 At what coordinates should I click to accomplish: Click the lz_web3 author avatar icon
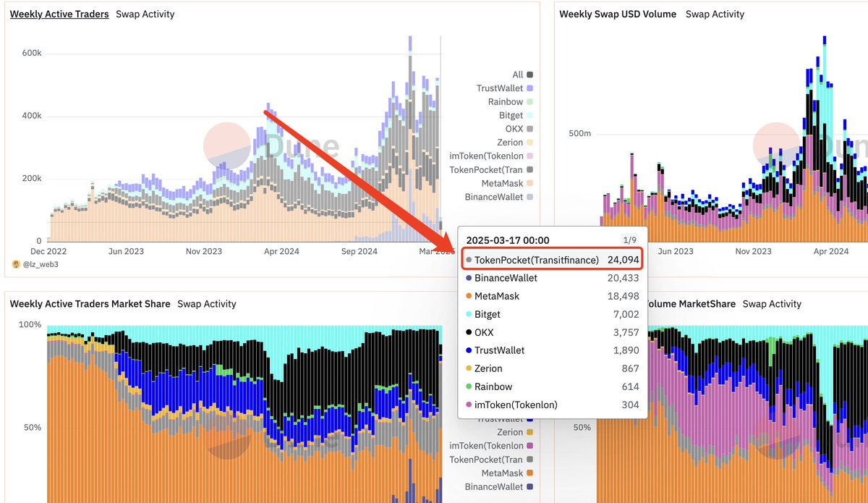click(x=16, y=265)
